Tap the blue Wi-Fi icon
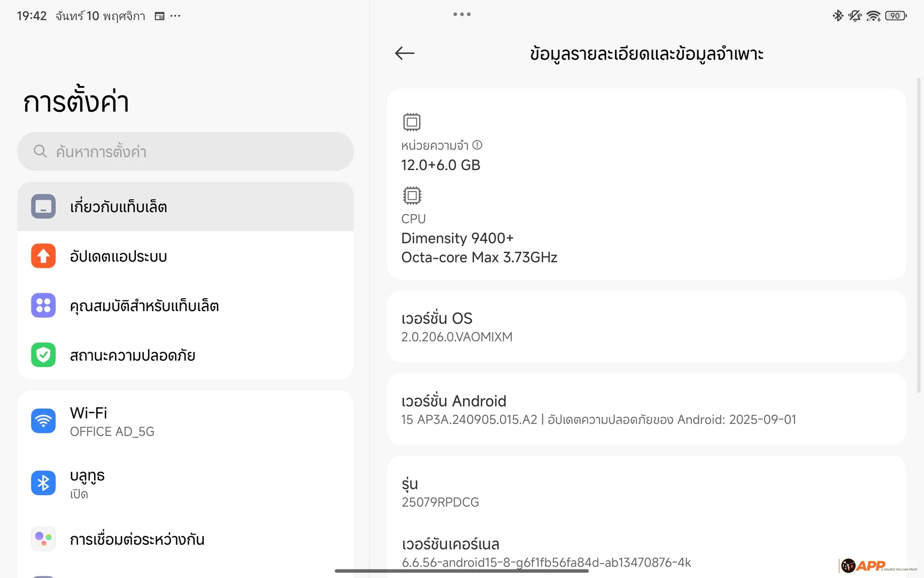The width and height of the screenshot is (924, 578). (43, 421)
